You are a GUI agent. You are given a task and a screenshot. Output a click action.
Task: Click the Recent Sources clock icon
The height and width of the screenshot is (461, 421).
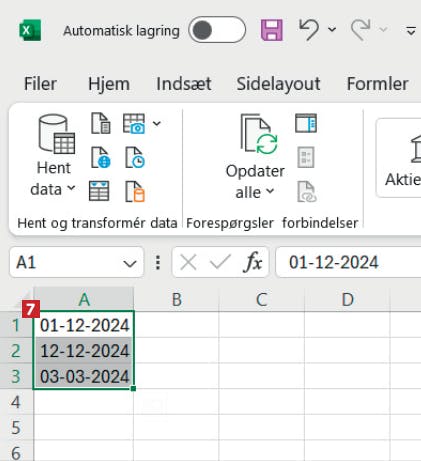[x=135, y=157]
